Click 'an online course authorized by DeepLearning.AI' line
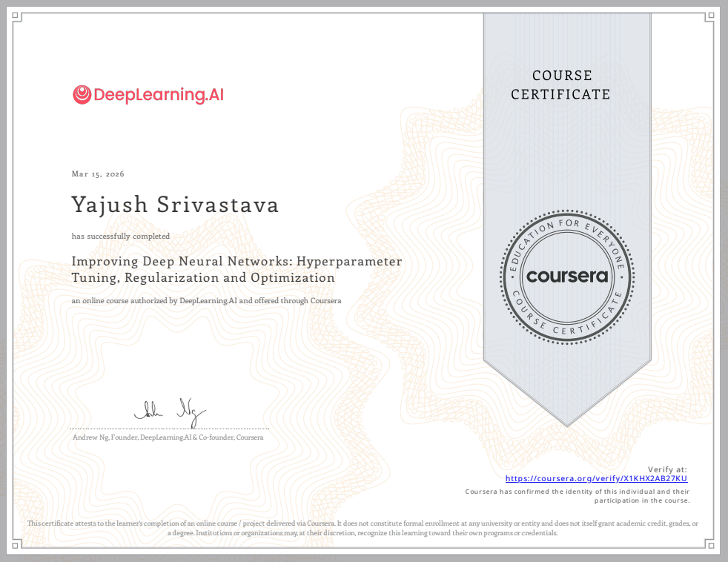Viewport: 728px width, 562px height. [206, 301]
